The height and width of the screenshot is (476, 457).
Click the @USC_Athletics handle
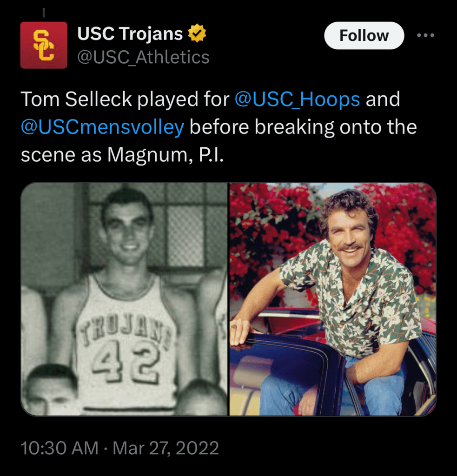pyautogui.click(x=143, y=57)
